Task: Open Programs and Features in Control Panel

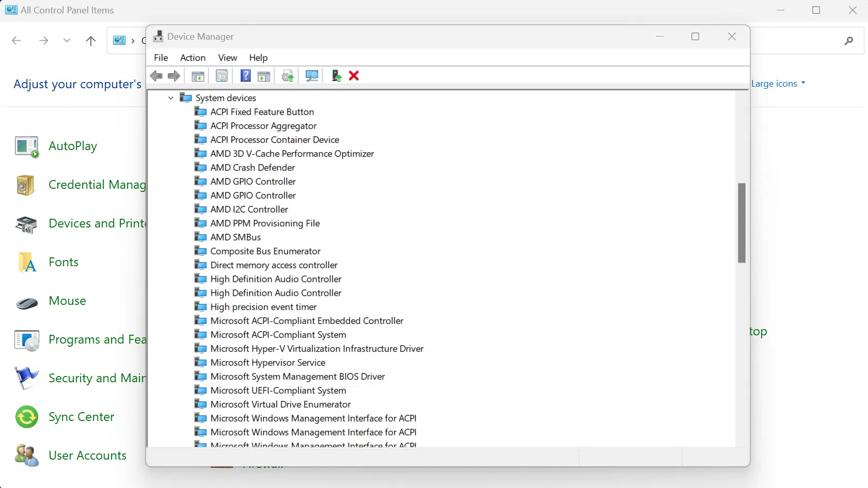Action: (x=80, y=339)
